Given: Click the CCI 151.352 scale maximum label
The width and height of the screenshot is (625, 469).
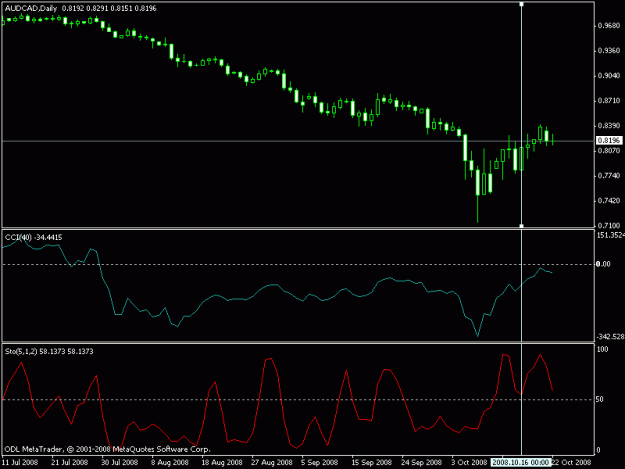Looking at the screenshot, I should coord(610,235).
